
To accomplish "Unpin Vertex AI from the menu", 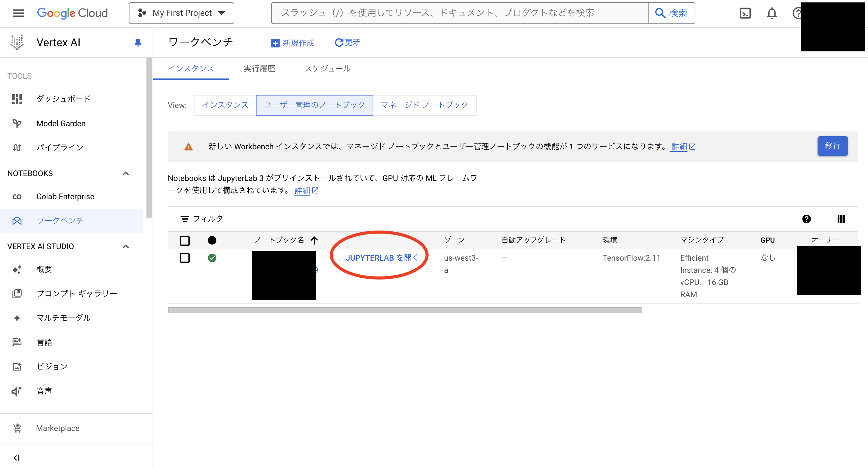I will (138, 43).
